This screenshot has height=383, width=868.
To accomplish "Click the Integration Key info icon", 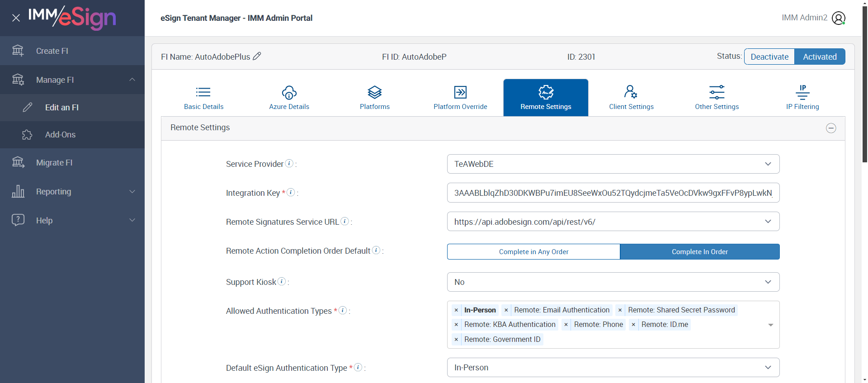I will pyautogui.click(x=291, y=192).
